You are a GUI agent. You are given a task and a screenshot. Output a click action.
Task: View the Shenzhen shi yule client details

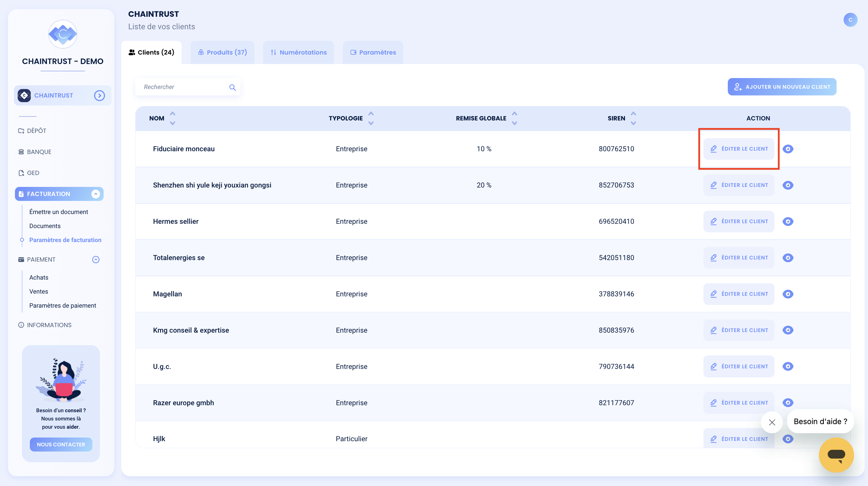788,185
